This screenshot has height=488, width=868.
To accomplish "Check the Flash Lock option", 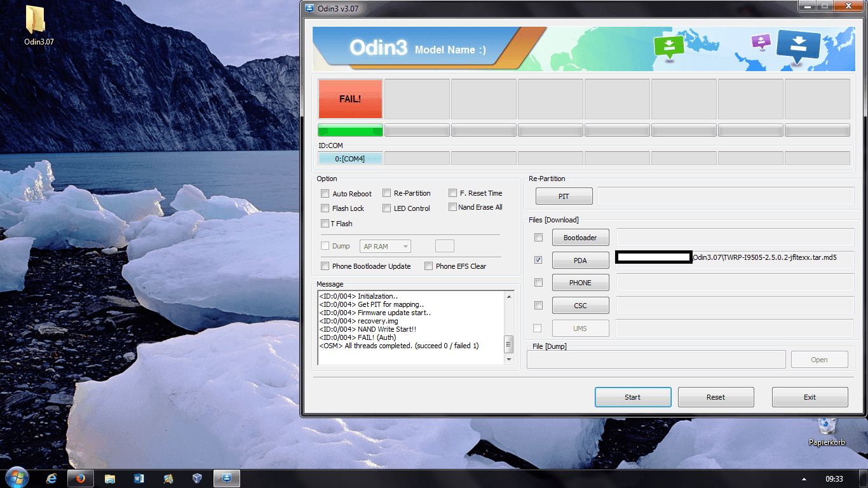I will tap(325, 208).
